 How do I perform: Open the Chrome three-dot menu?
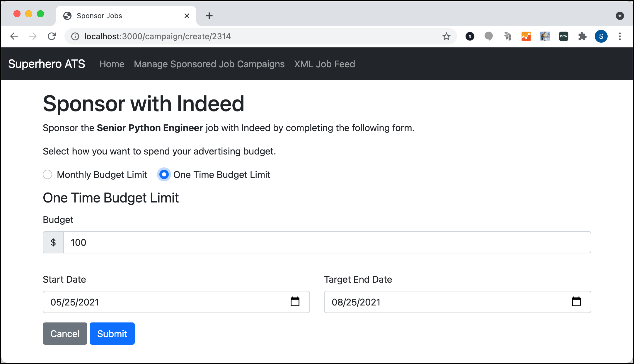pos(620,36)
